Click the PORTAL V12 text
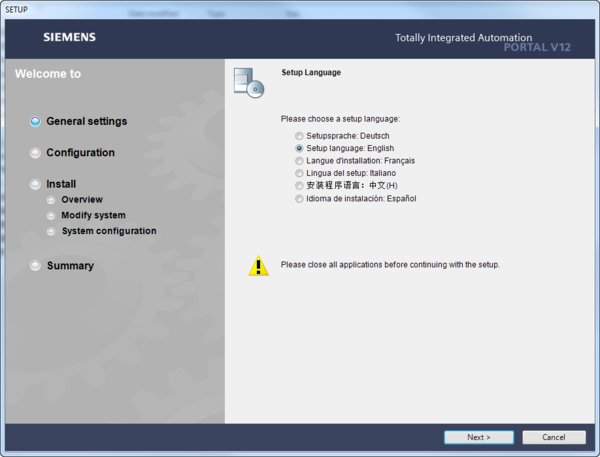600x457 pixels. point(537,47)
